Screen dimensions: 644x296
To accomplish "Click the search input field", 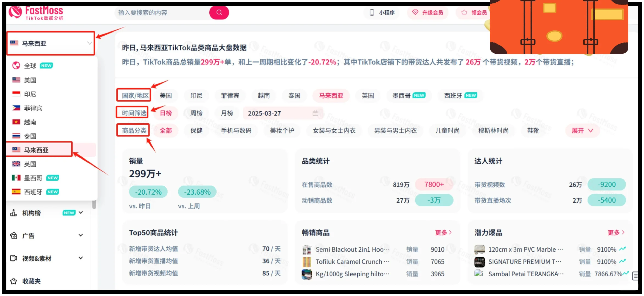I will (162, 13).
